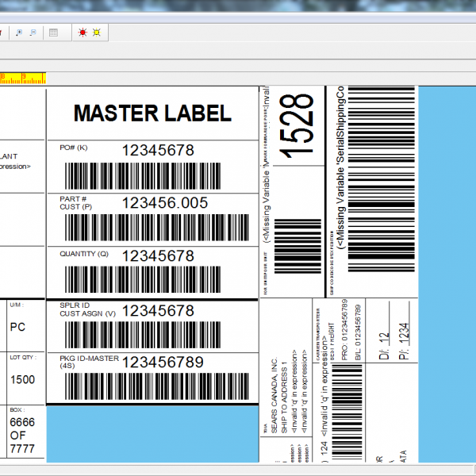The width and height of the screenshot is (476, 476).
Task: Select box total value 7777
Action: click(22, 449)
